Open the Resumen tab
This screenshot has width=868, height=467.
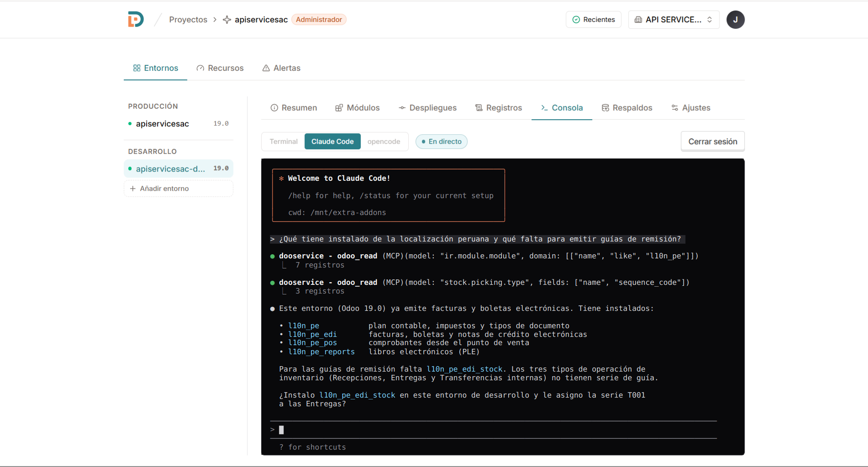(294, 108)
